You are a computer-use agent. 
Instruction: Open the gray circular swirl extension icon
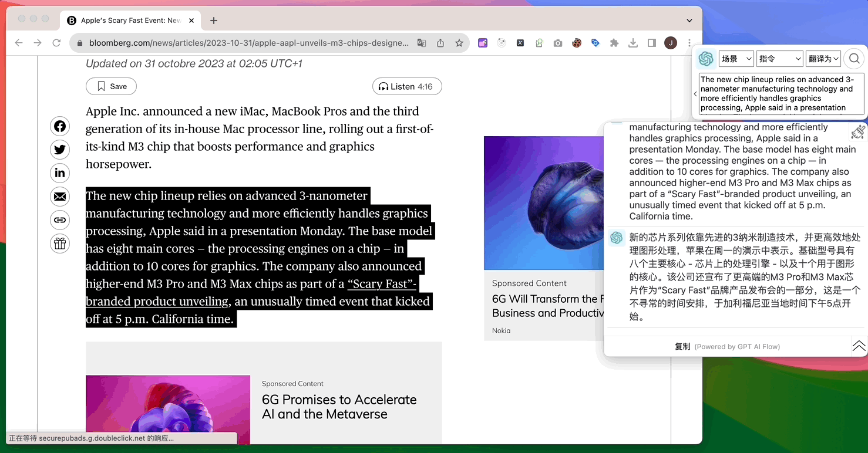click(502, 43)
